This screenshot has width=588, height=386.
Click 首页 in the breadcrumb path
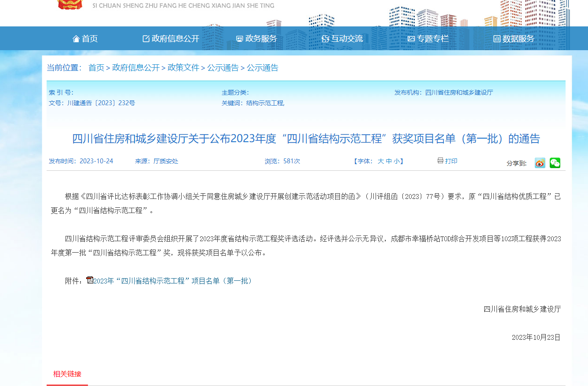[x=96, y=68]
